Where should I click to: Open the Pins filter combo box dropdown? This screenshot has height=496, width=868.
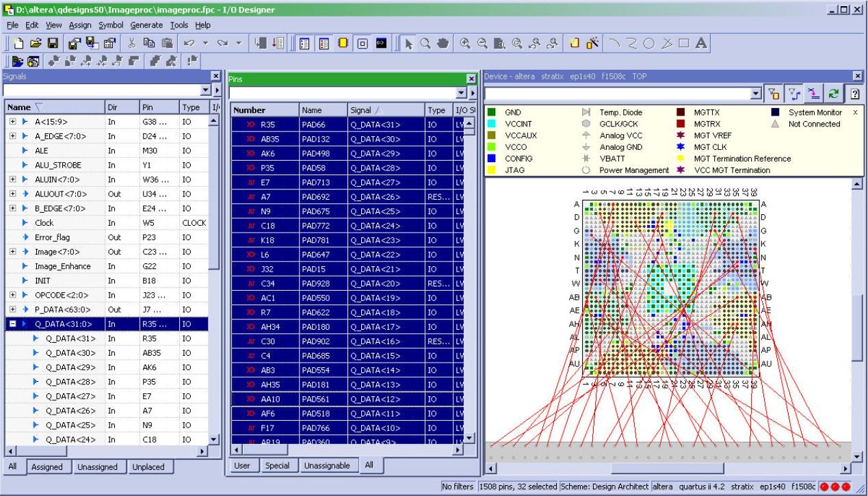[x=461, y=92]
